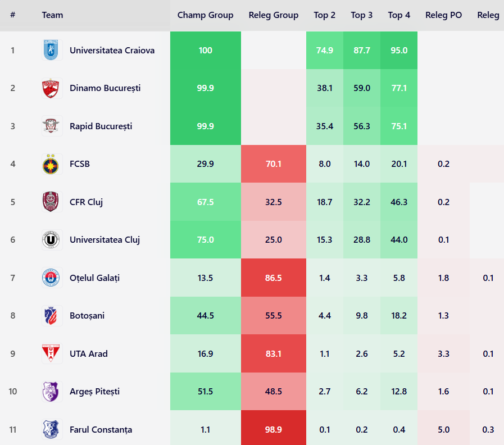504x445 pixels.
Task: Open the Farul Constanța team link
Action: point(101,430)
